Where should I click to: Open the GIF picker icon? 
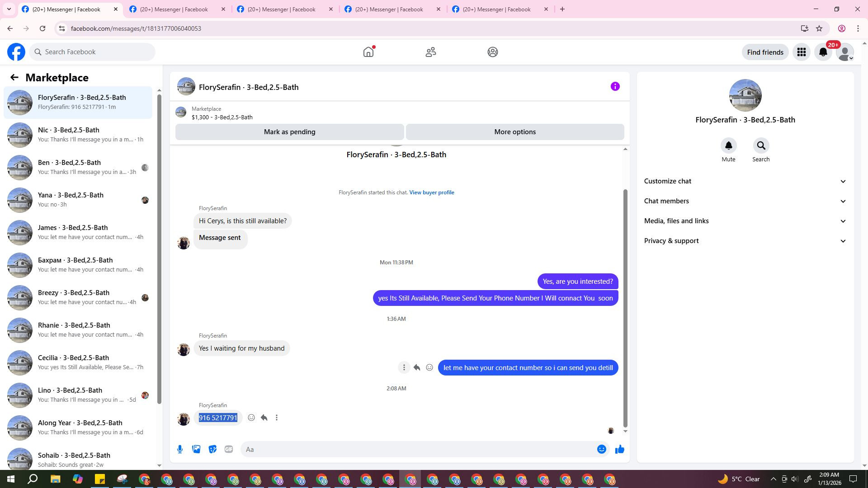pos(229,449)
